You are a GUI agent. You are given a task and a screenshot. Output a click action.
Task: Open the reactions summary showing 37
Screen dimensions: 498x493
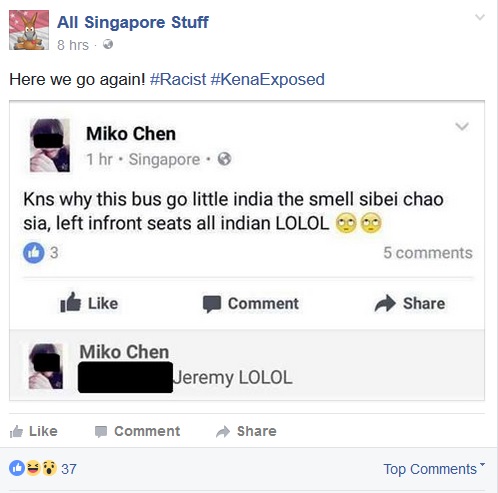click(43, 468)
